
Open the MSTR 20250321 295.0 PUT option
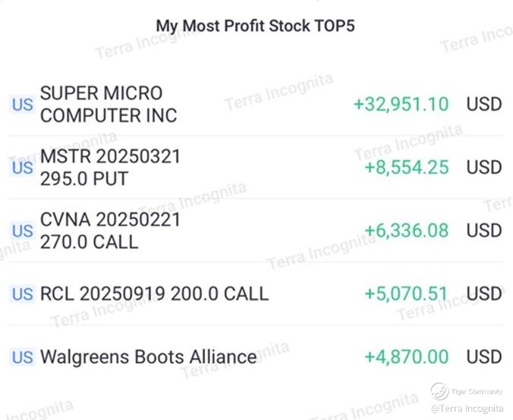point(110,168)
